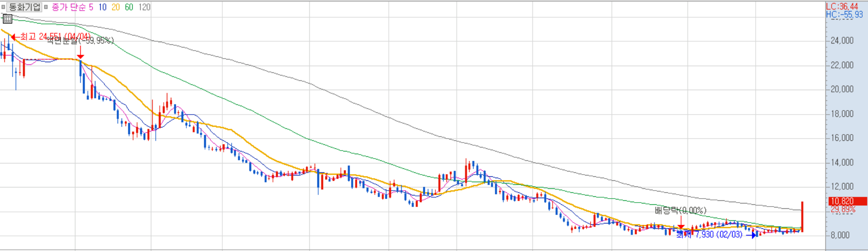Click the 12,000 price axis label
The height and width of the screenshot is (251, 868).
click(x=842, y=187)
